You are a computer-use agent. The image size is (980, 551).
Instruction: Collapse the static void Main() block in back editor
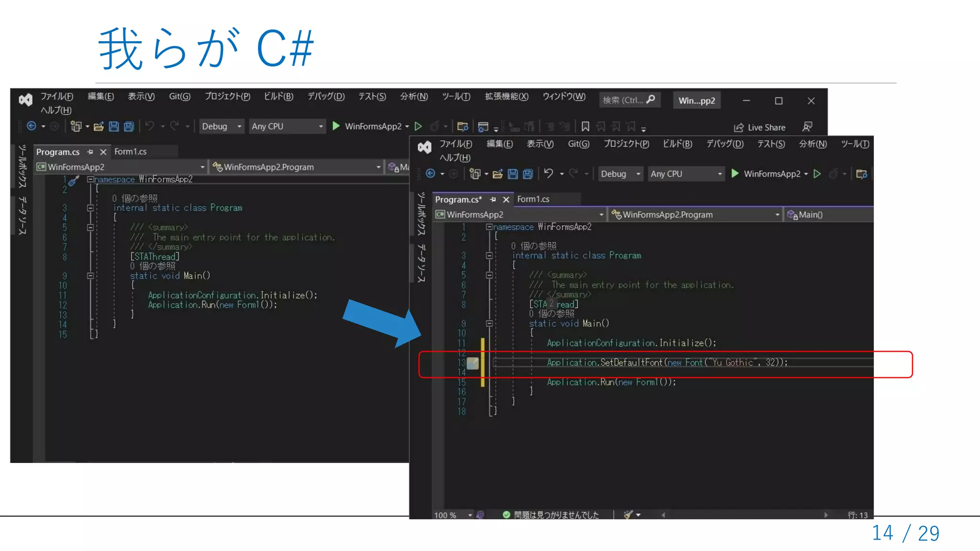[x=90, y=275]
